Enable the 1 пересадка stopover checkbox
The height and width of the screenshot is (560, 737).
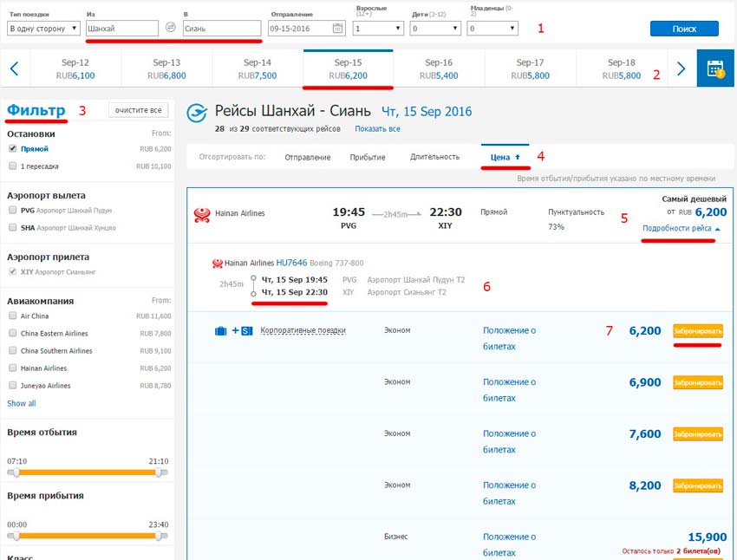tap(12, 166)
